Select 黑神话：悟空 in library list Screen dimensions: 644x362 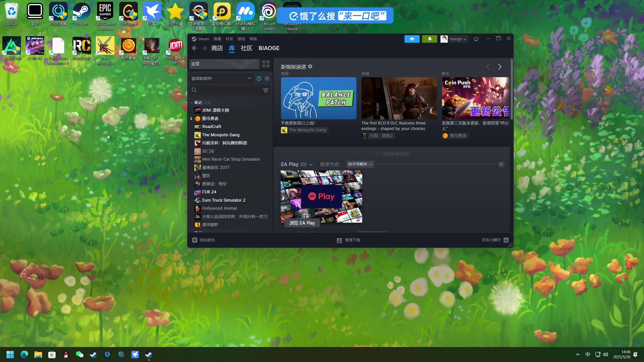point(214,184)
